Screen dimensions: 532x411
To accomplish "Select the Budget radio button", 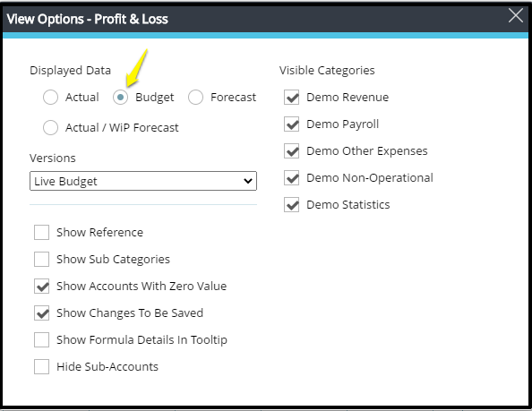I will (x=120, y=98).
